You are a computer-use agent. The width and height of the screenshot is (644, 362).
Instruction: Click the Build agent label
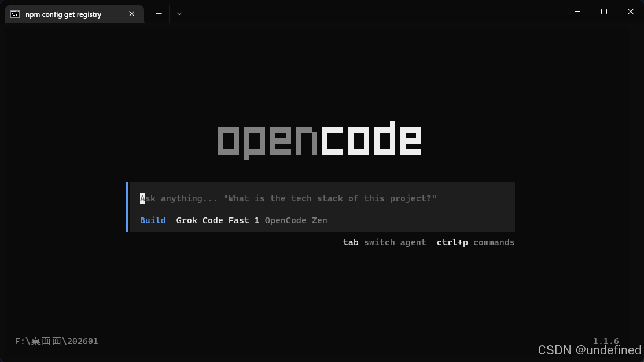pyautogui.click(x=153, y=220)
